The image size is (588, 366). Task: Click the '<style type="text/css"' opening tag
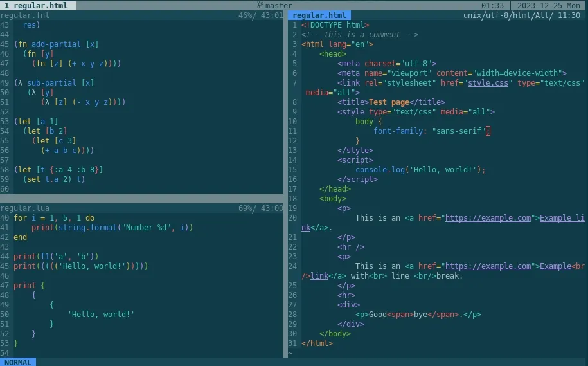[387, 112]
